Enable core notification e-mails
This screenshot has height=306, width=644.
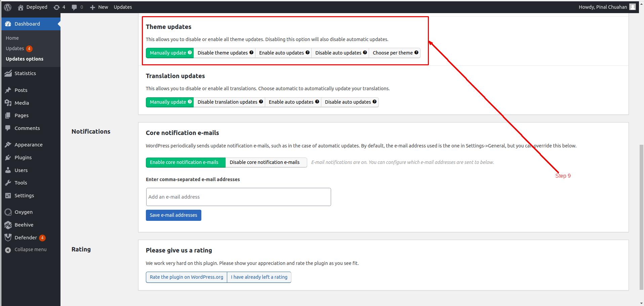(186, 162)
